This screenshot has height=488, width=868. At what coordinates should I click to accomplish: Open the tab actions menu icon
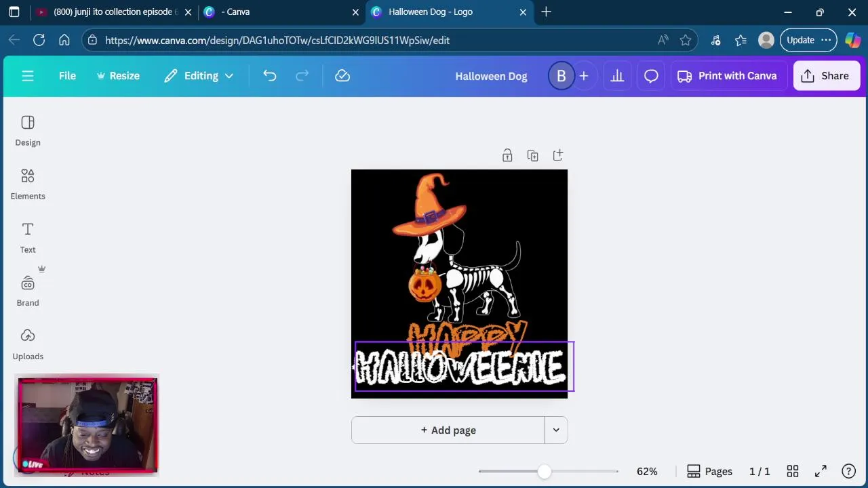pyautogui.click(x=14, y=12)
